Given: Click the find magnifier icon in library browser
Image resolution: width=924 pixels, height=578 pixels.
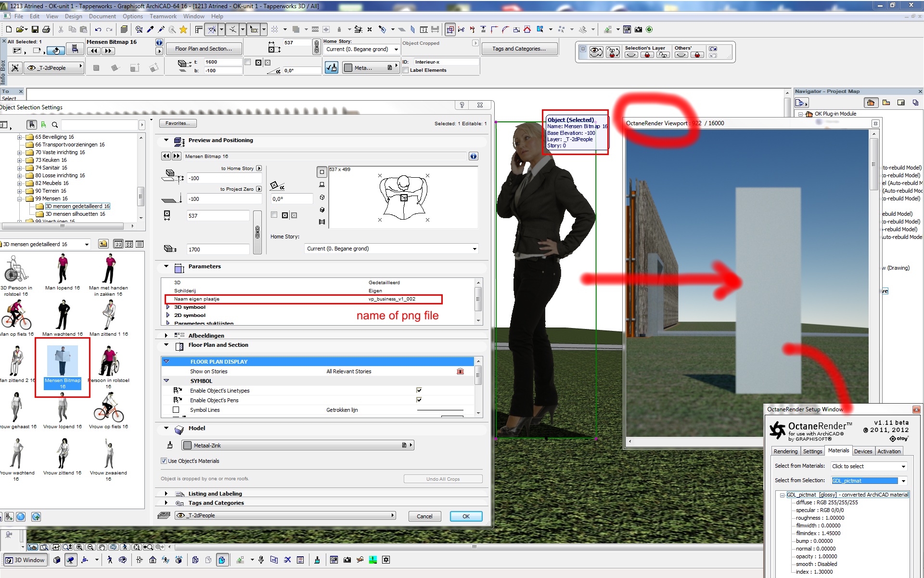Looking at the screenshot, I should tap(55, 125).
